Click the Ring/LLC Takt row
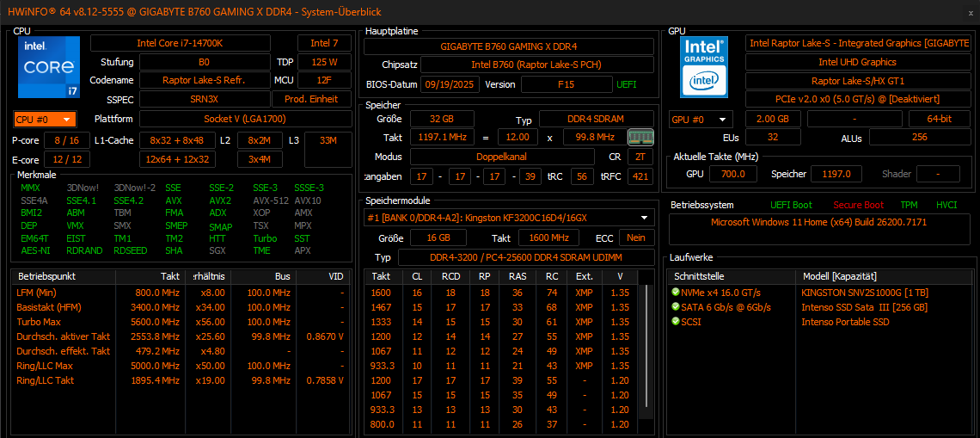Screen dimensions: 980x438 pyautogui.click(x=182, y=380)
